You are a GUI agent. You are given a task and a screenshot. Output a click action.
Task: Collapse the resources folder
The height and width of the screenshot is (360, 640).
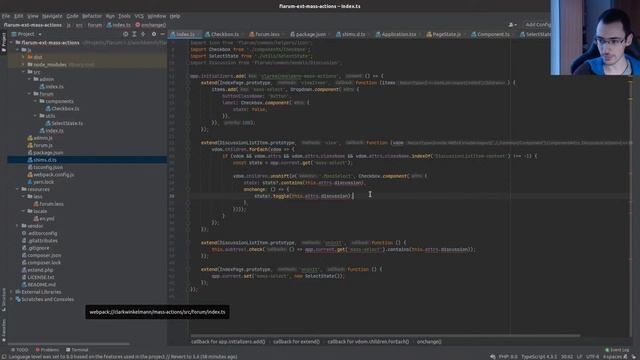click(x=18, y=189)
